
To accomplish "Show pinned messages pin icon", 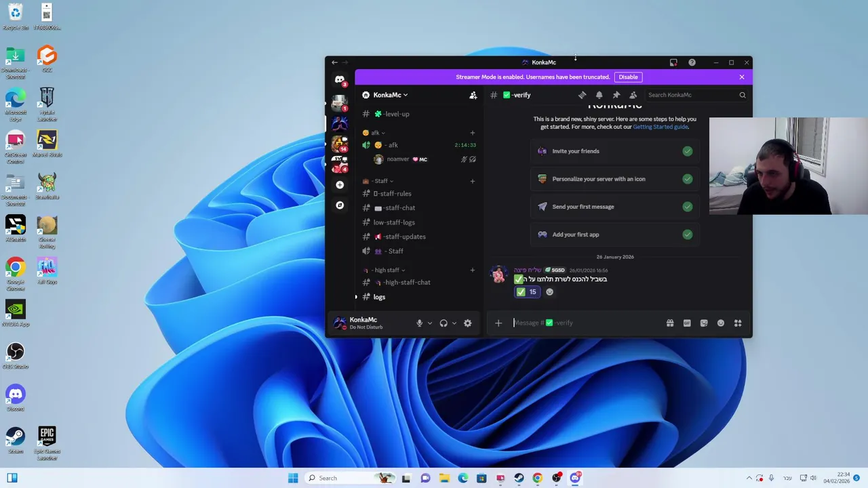I will click(x=616, y=95).
